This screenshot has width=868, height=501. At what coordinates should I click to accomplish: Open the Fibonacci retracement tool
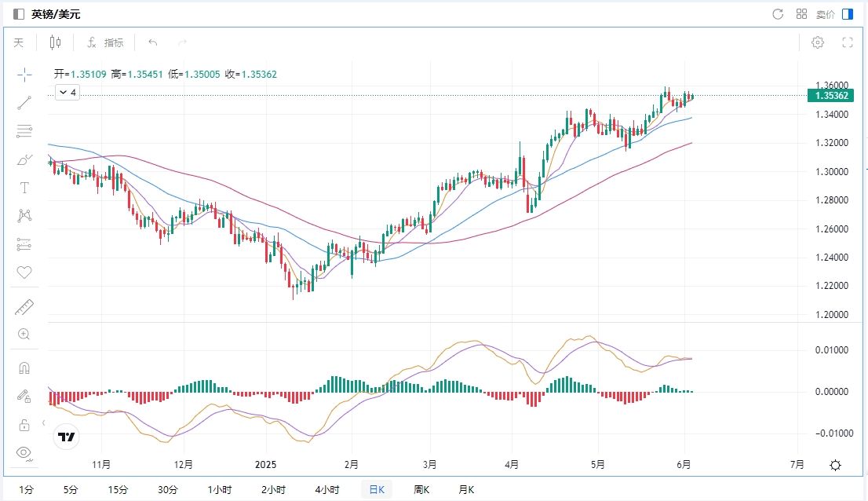(24, 131)
